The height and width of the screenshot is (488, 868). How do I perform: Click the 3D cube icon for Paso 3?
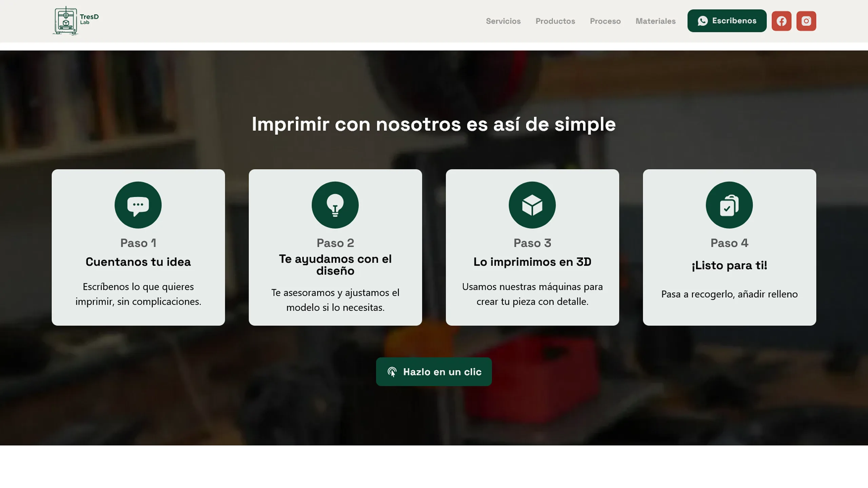click(532, 205)
